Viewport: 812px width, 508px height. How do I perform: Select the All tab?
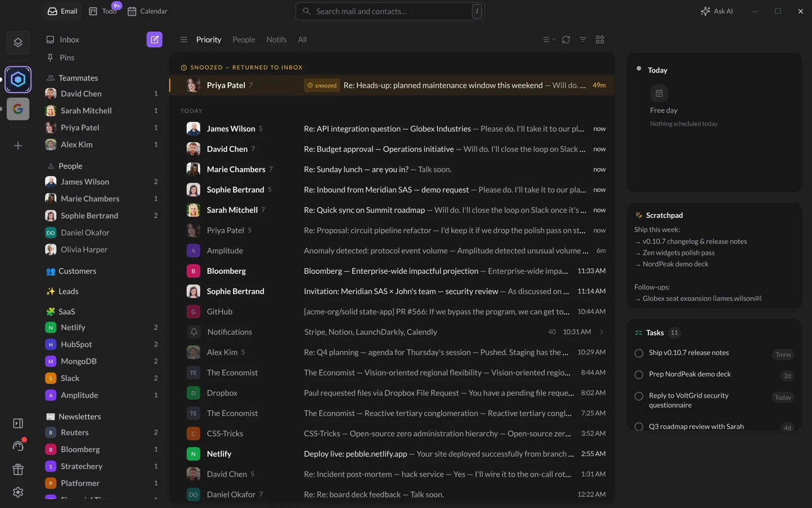tap(302, 40)
